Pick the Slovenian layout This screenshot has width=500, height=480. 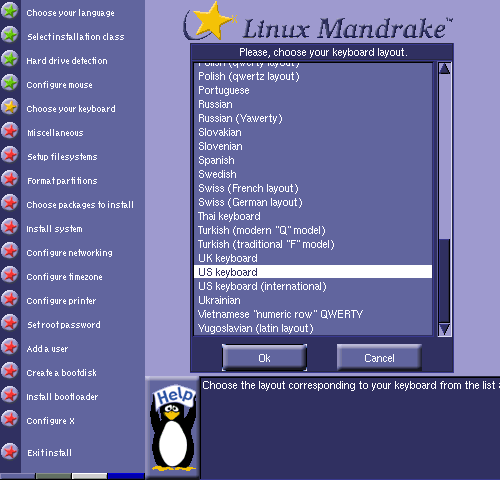tap(313, 147)
